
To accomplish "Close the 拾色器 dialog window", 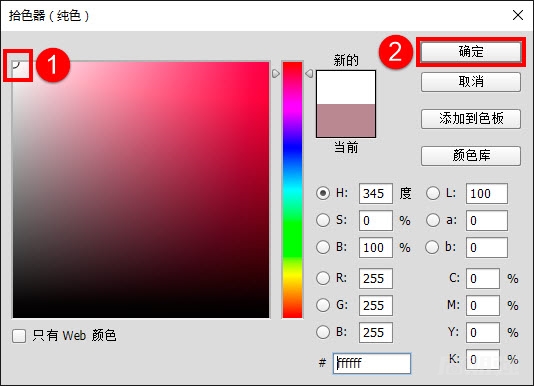I will [518, 15].
